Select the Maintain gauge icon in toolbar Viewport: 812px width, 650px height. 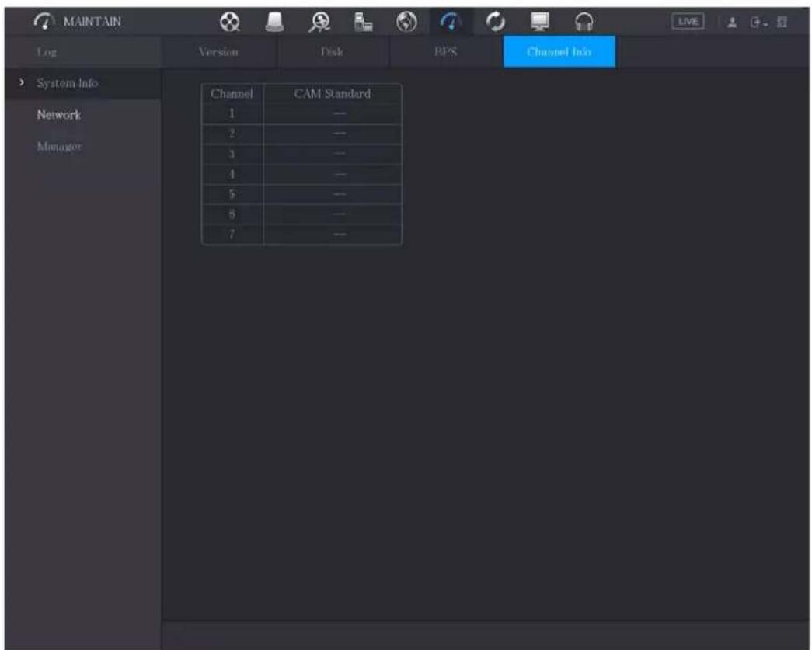tap(451, 22)
